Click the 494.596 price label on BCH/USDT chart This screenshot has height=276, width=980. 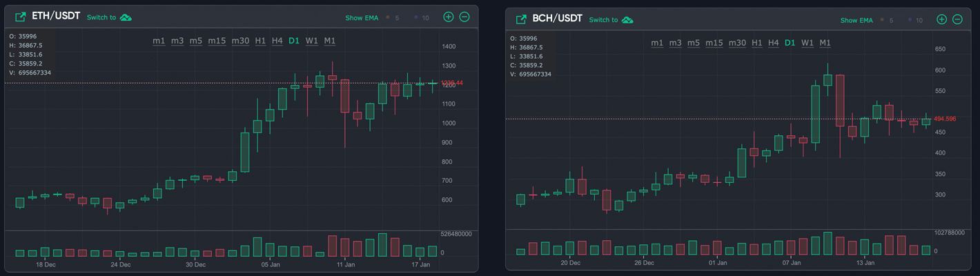click(x=945, y=119)
